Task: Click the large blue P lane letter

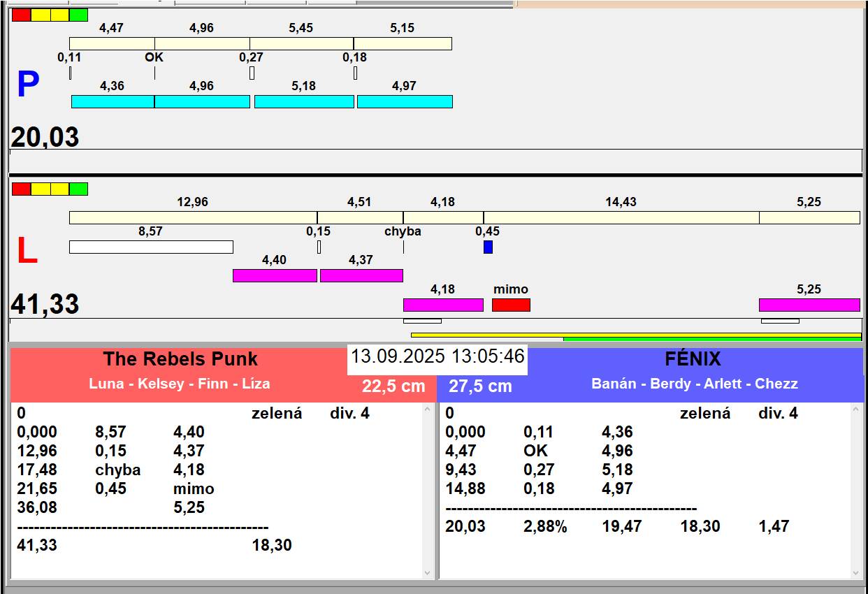Action: [x=28, y=85]
